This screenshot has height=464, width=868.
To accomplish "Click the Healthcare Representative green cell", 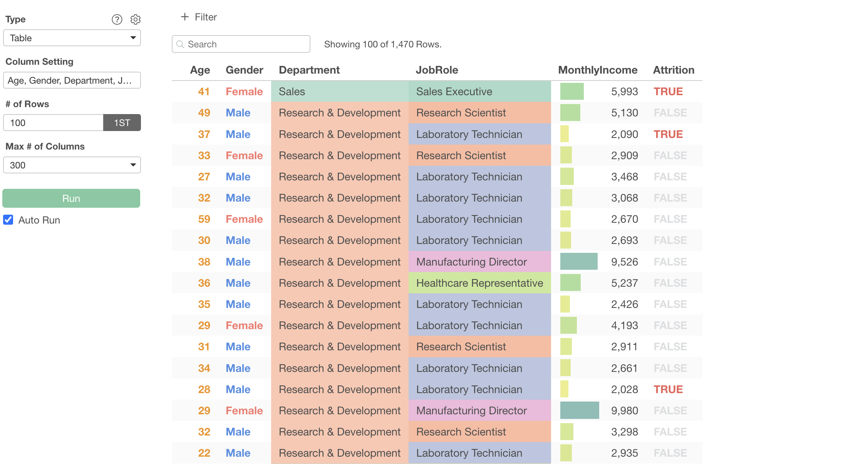I will point(479,283).
